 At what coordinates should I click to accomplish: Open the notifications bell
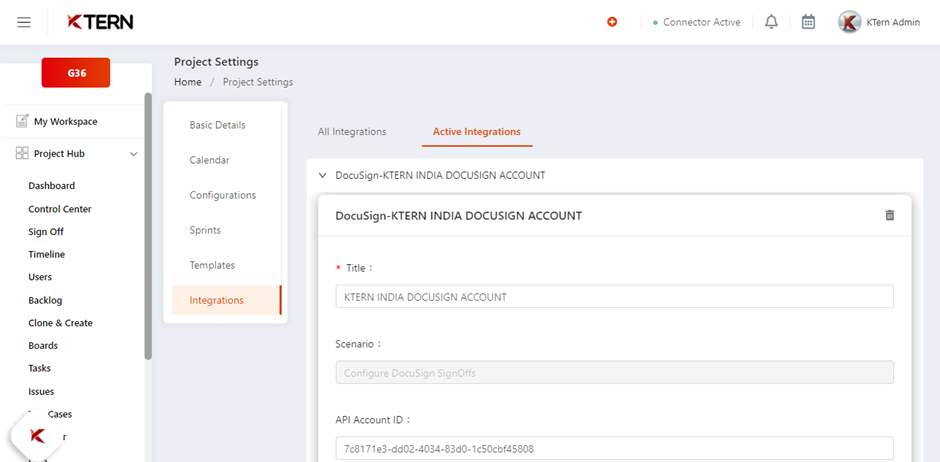click(x=772, y=22)
